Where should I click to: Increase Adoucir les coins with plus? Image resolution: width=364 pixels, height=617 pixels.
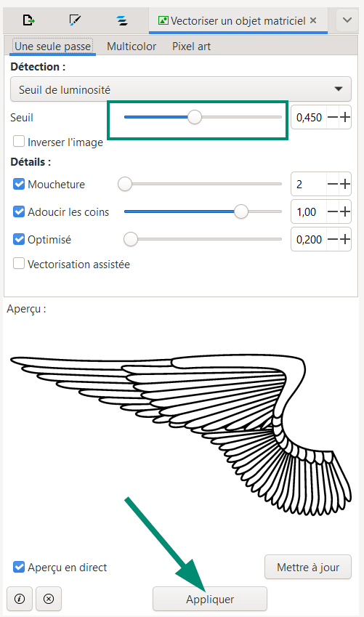(x=345, y=211)
